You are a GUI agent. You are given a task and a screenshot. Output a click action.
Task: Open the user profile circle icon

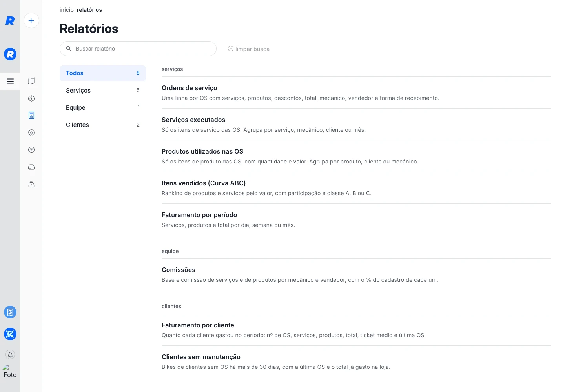tap(31, 150)
